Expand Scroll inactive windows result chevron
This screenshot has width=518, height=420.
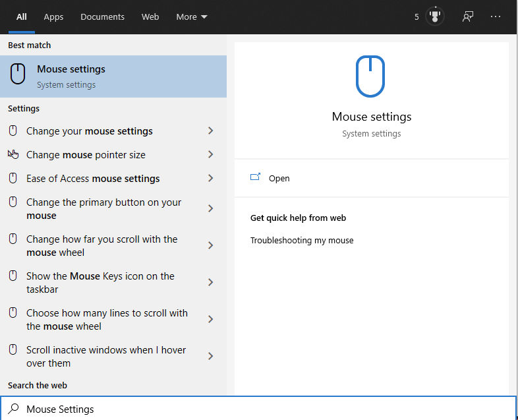click(210, 356)
